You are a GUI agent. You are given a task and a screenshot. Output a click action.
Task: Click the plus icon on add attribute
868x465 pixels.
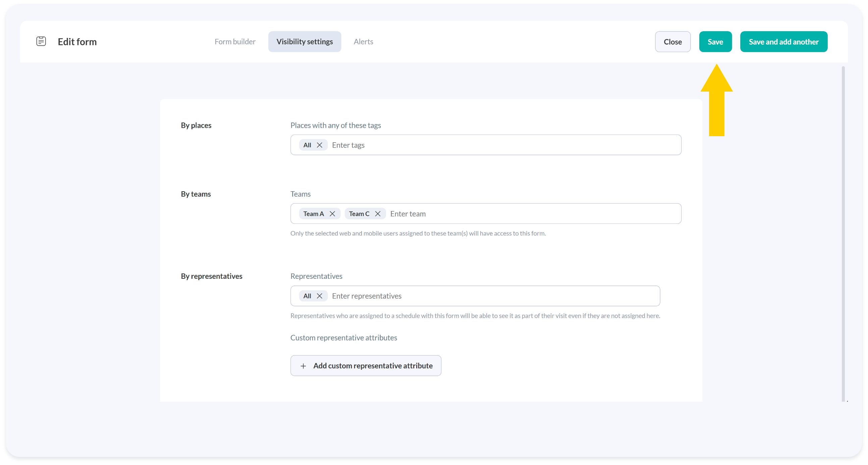point(303,366)
